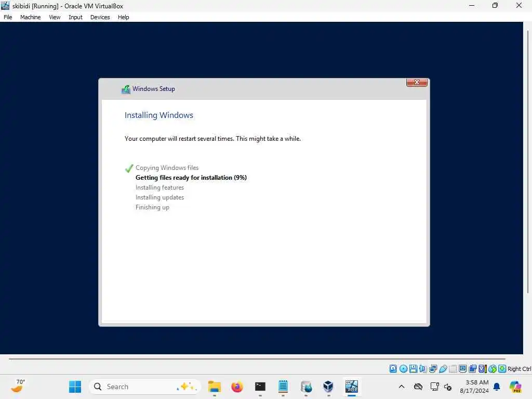Click the VirtualBox window horizontal scrollbar
The image size is (532, 399).
tap(257, 358)
